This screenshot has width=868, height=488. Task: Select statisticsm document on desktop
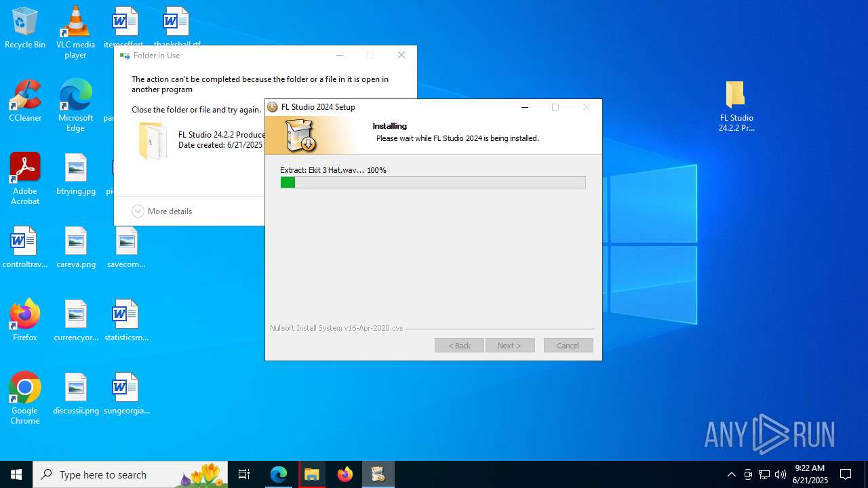coord(126,321)
